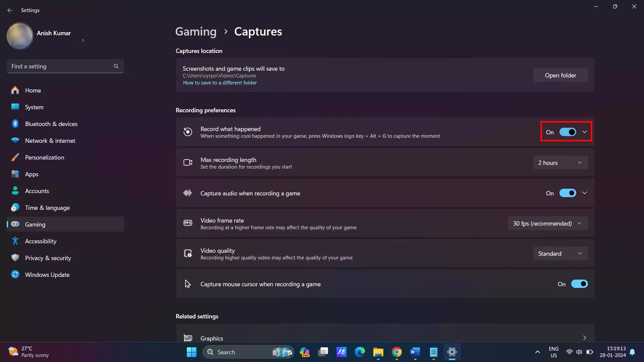Click the mouse cursor capture icon
The width and height of the screenshot is (644, 362).
[x=187, y=283]
